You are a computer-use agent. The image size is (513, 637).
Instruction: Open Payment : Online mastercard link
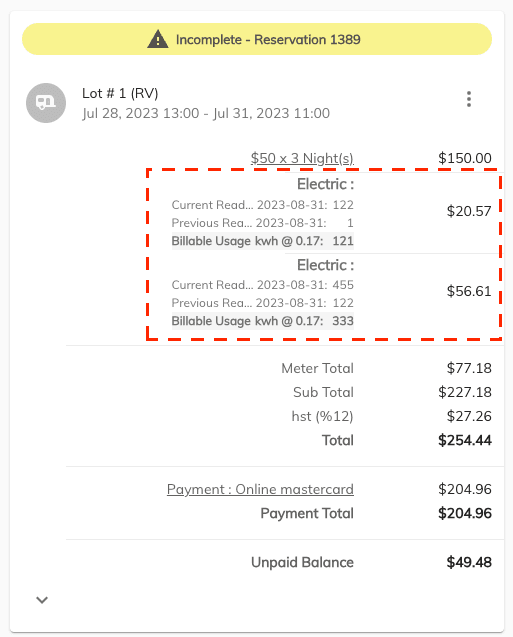point(260,489)
